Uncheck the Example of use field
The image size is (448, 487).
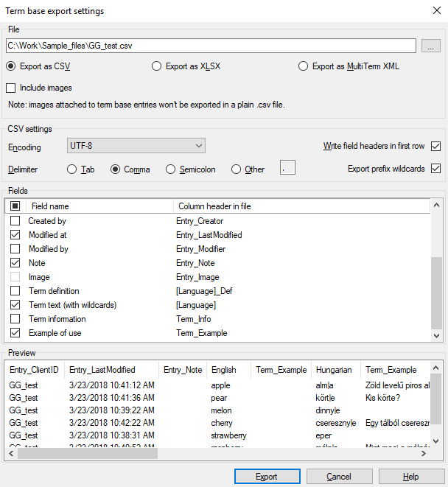click(x=15, y=333)
